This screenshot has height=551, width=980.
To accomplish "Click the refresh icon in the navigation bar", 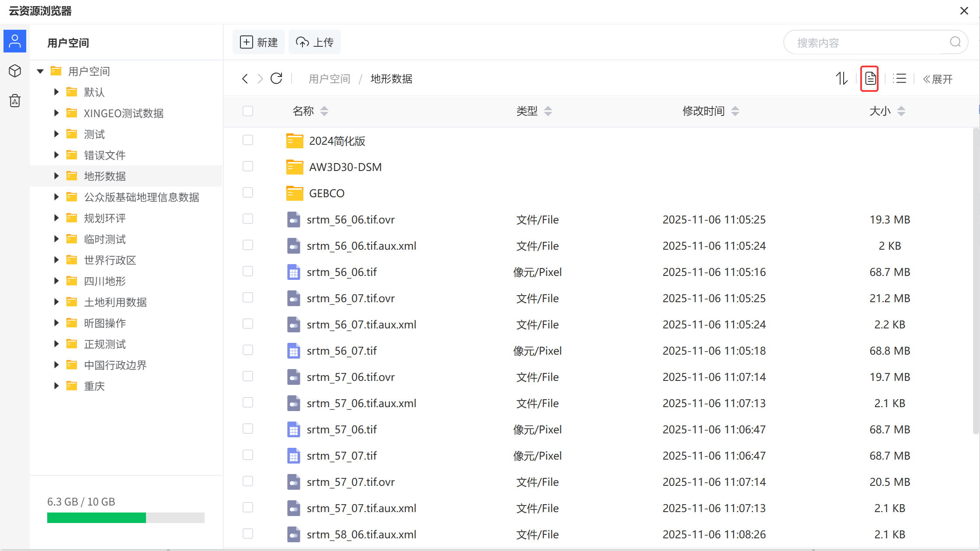I will (x=276, y=79).
